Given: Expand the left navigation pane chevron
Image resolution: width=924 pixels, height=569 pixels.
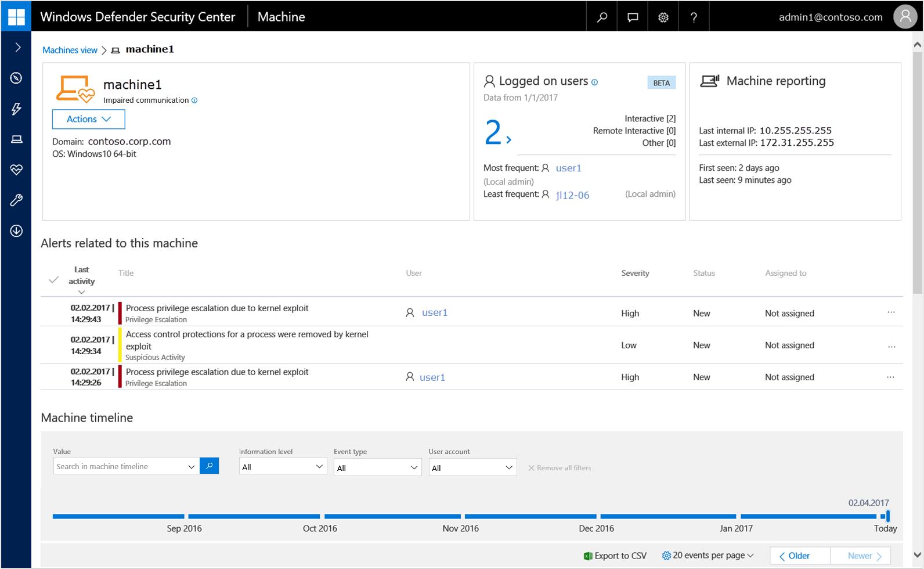Looking at the screenshot, I should 17,47.
